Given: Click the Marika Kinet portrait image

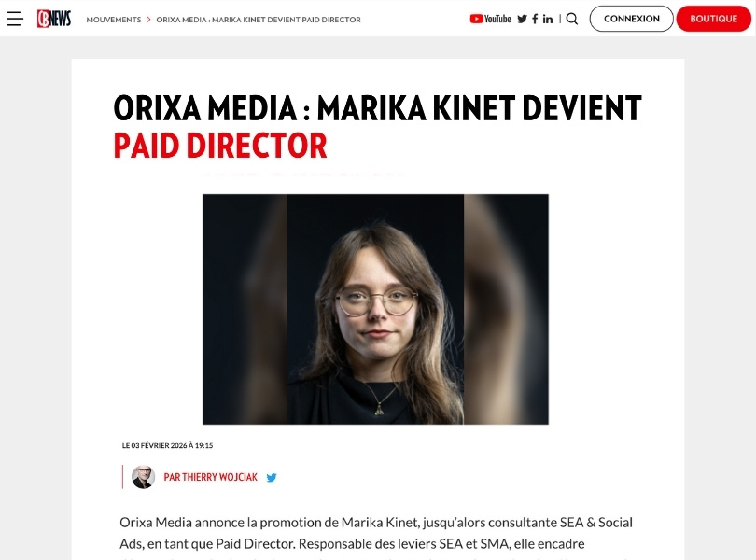Looking at the screenshot, I should coord(375,309).
